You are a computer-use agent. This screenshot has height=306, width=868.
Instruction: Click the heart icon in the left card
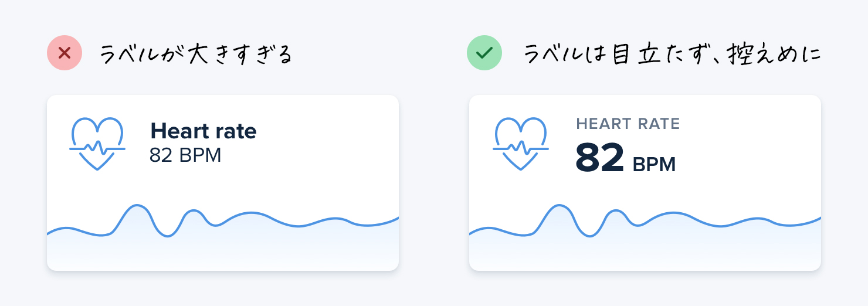[x=97, y=144]
